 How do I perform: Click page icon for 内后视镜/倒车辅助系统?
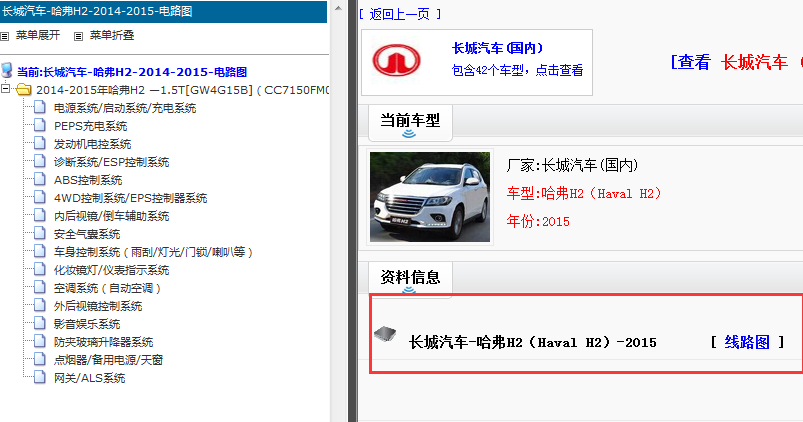pyautogui.click(x=39, y=215)
